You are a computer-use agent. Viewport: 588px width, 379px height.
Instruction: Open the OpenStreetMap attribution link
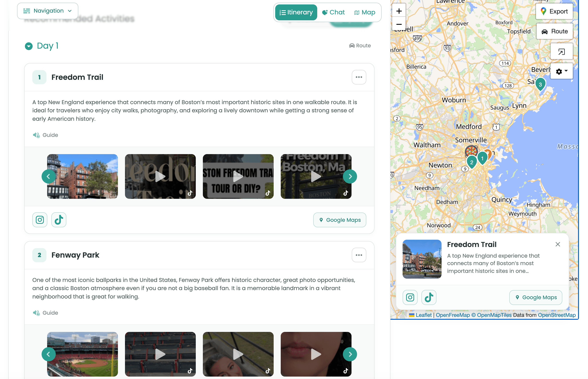[x=557, y=315]
